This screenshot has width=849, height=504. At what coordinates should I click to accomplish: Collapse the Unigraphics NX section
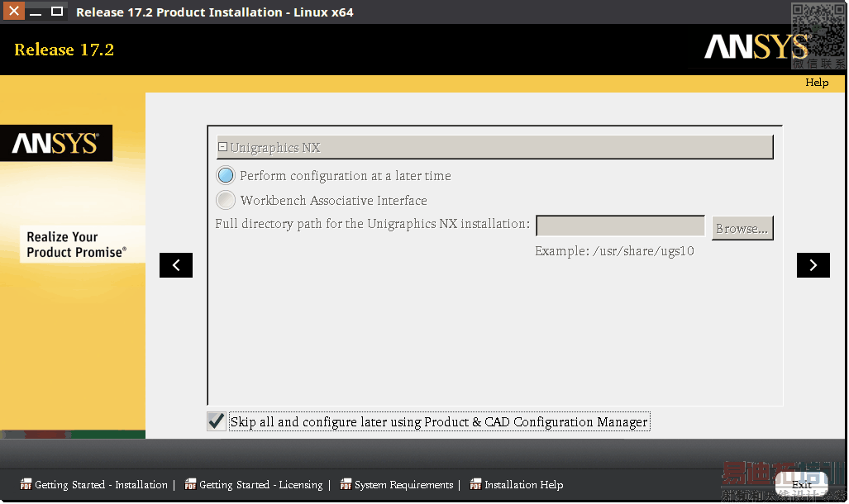[222, 147]
